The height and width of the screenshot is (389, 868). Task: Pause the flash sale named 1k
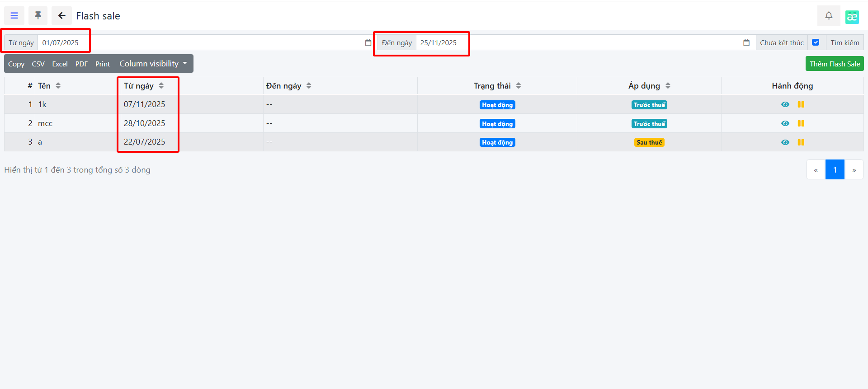pos(801,104)
